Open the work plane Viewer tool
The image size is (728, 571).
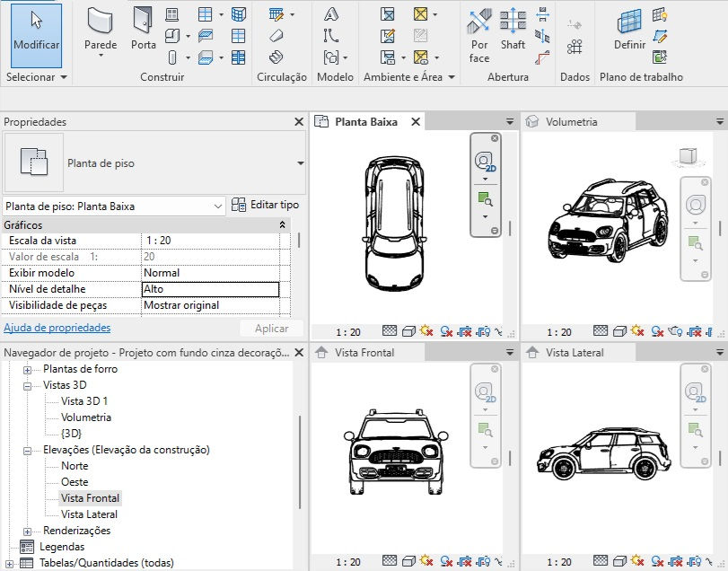tap(660, 57)
